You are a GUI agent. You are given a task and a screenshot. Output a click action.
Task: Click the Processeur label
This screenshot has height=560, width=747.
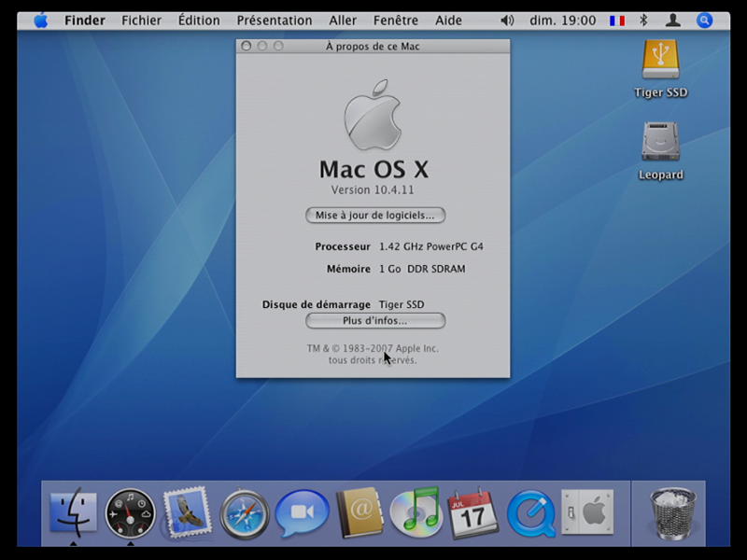[x=343, y=246]
